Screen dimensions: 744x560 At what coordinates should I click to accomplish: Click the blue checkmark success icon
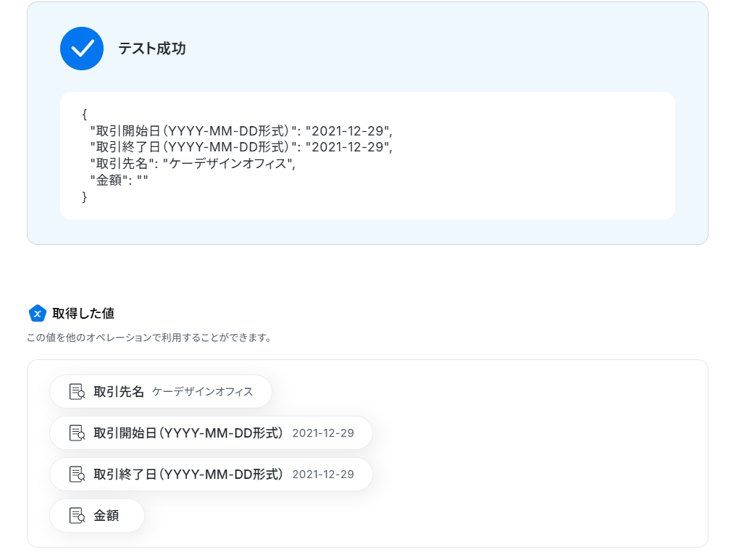82,49
